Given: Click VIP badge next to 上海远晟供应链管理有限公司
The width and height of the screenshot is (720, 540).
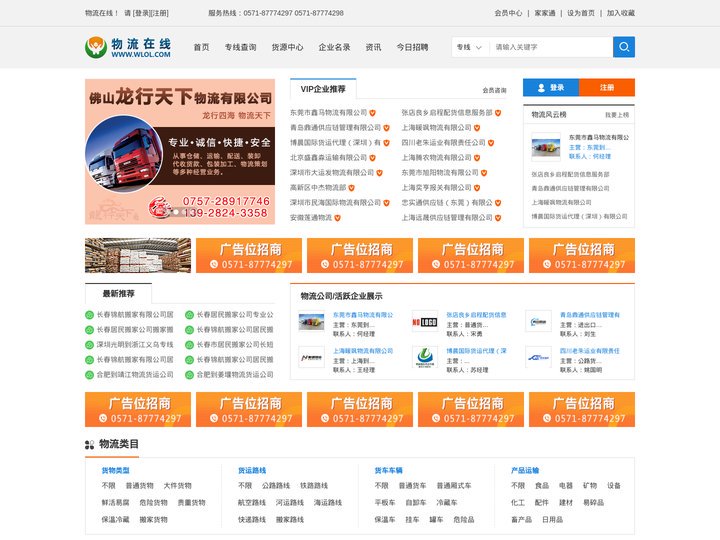Looking at the screenshot, I should 498,218.
